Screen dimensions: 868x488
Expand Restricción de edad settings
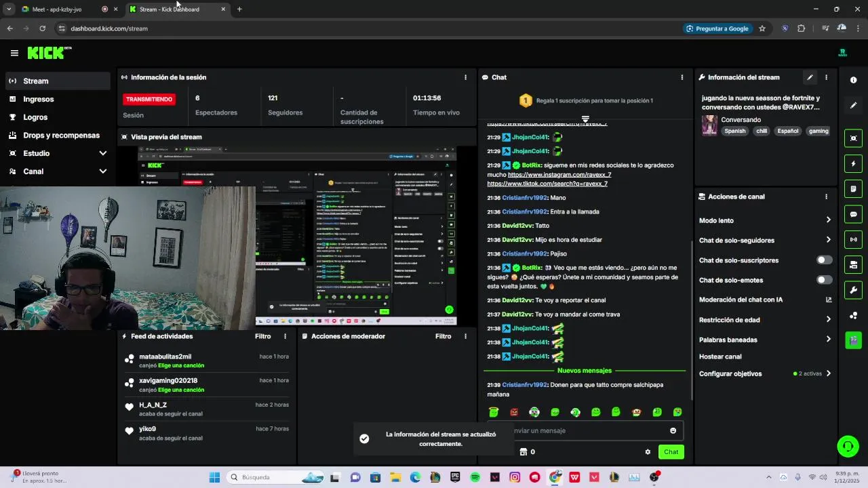tap(828, 320)
